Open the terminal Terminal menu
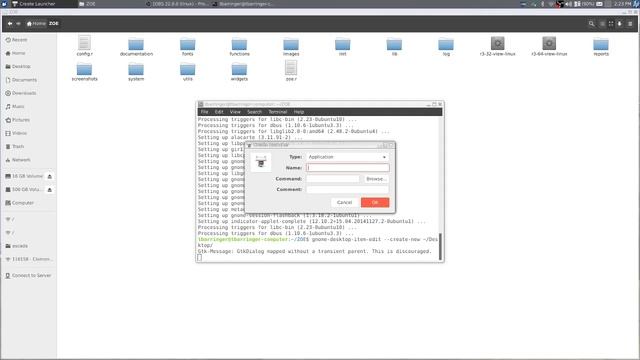This screenshot has height=360, width=640. coord(278,112)
